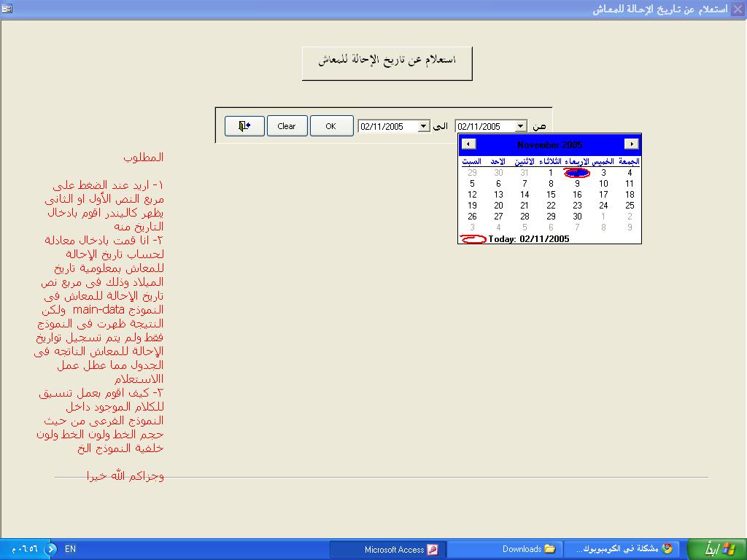Close the form window with X
Viewport: 747px width, 560px height.
click(737, 9)
